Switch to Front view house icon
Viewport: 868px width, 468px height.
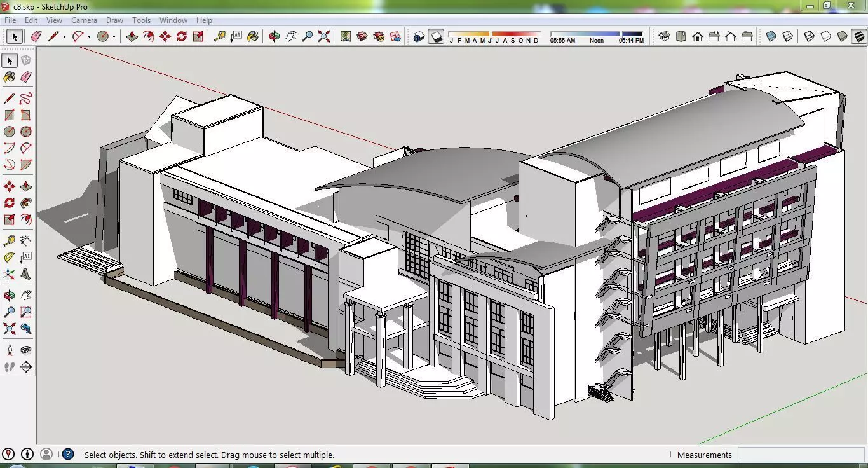coord(698,36)
